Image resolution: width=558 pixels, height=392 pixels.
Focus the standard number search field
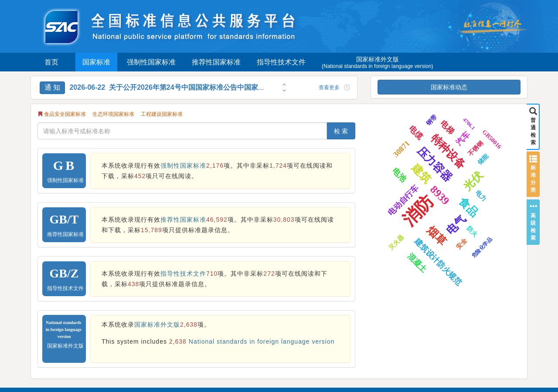182,131
